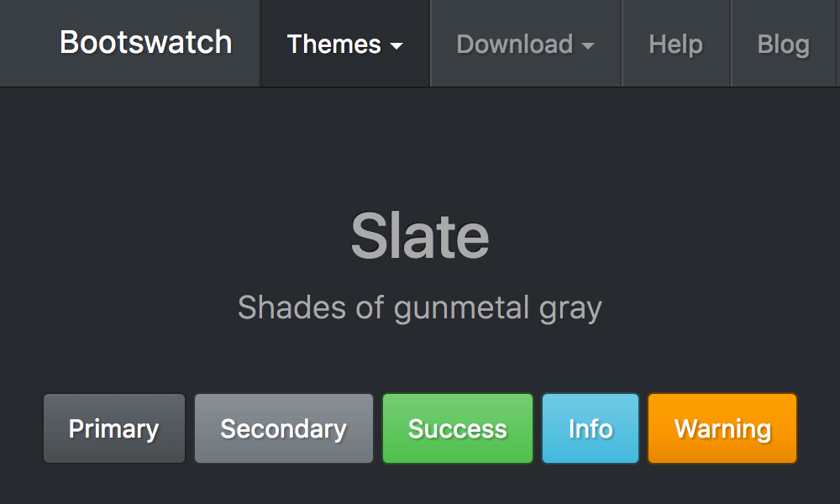Select Download in the navigation bar
The height and width of the screenshot is (504, 840).
pyautogui.click(x=525, y=44)
